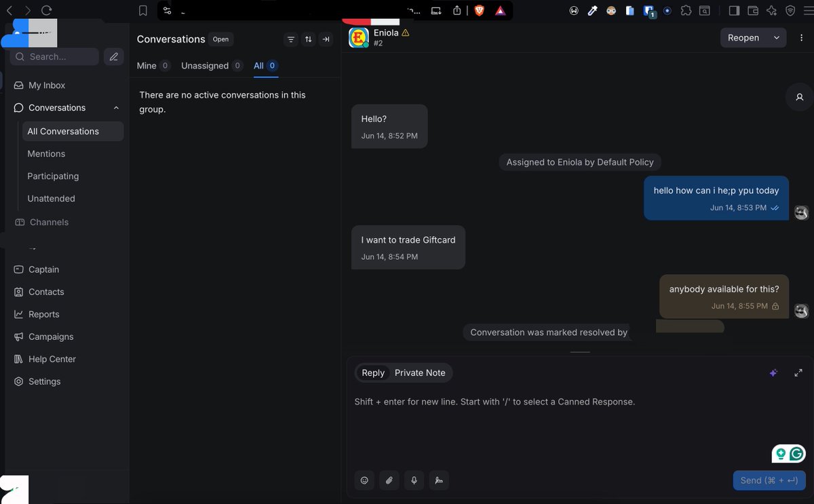Open Participating conversations in sidebar
Screen dimensions: 814x504
(x=53, y=176)
